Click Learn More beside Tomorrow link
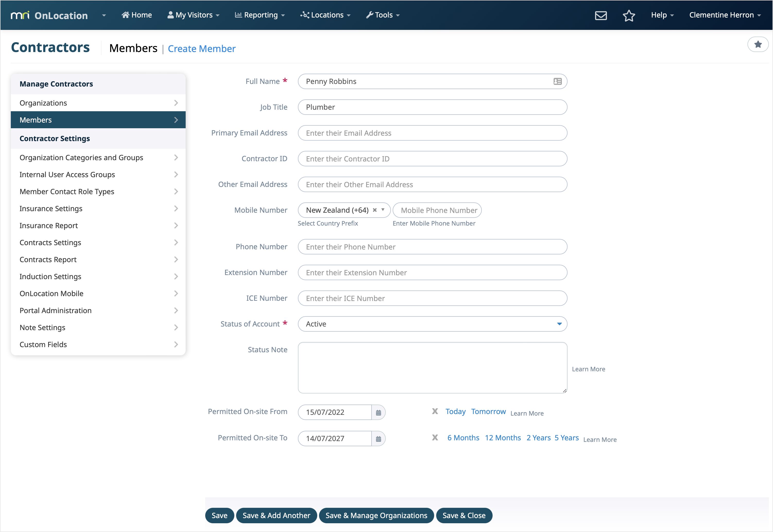 click(x=527, y=413)
